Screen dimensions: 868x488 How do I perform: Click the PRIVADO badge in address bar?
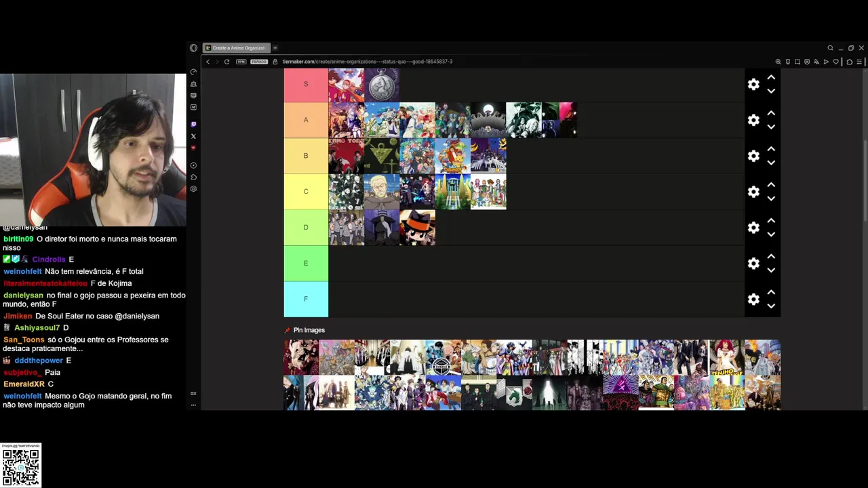click(259, 62)
